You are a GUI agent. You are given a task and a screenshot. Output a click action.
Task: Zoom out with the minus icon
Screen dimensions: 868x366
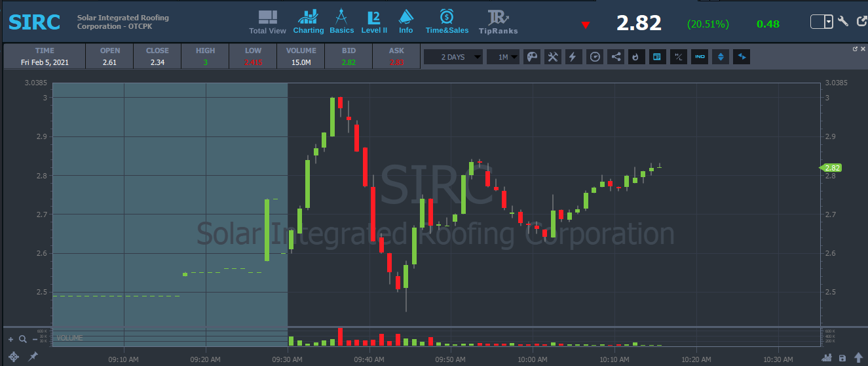pyautogui.click(x=34, y=339)
